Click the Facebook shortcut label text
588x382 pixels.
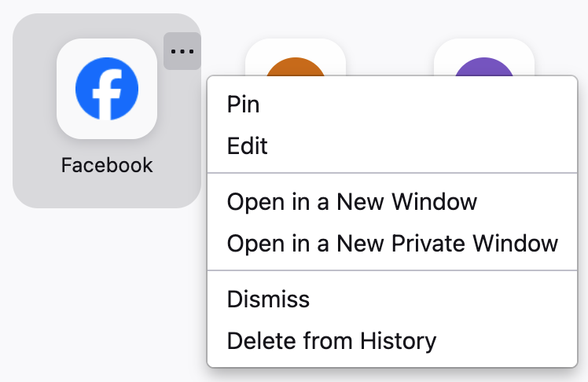(107, 166)
